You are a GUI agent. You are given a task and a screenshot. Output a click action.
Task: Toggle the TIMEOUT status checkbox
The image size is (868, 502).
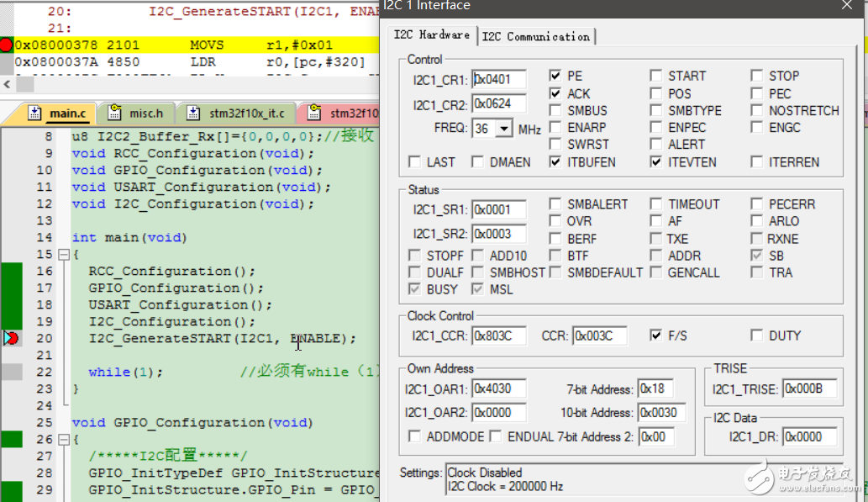click(x=656, y=203)
